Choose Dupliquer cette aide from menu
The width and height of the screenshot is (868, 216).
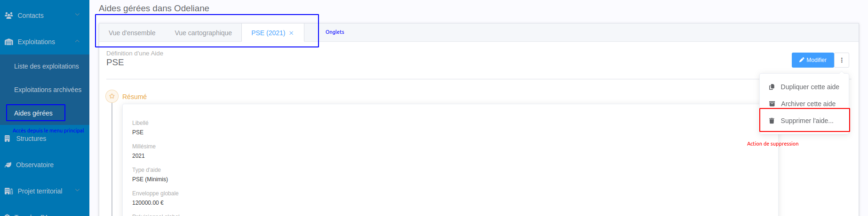point(809,87)
